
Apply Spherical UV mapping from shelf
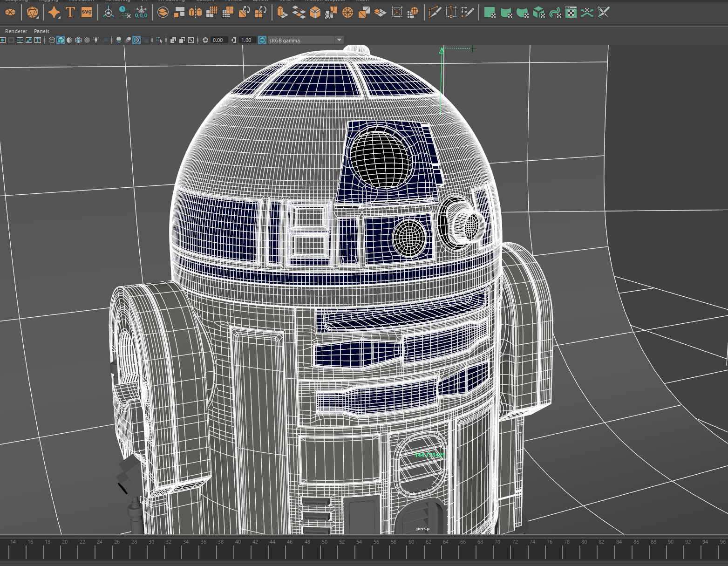[523, 12]
